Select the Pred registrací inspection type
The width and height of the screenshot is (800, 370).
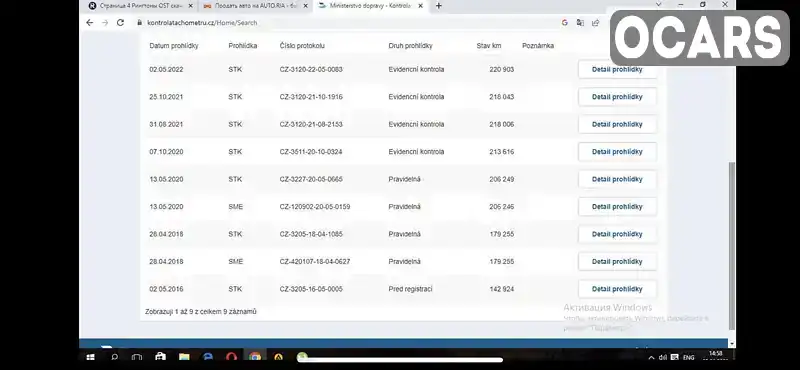click(410, 289)
